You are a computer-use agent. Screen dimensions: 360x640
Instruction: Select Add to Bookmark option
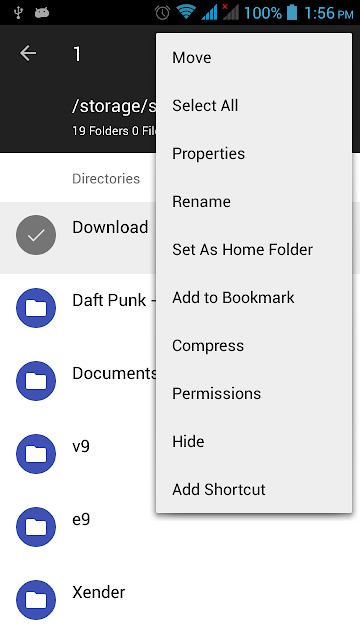coord(253,298)
